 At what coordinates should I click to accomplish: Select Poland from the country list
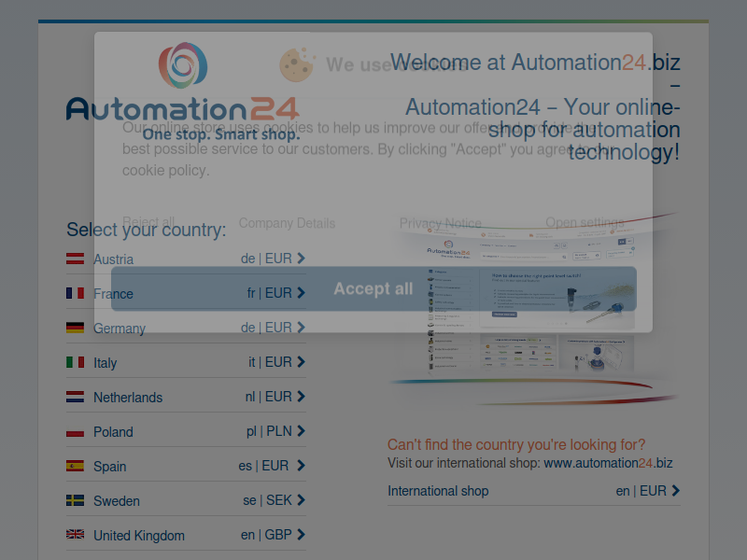pyautogui.click(x=186, y=431)
